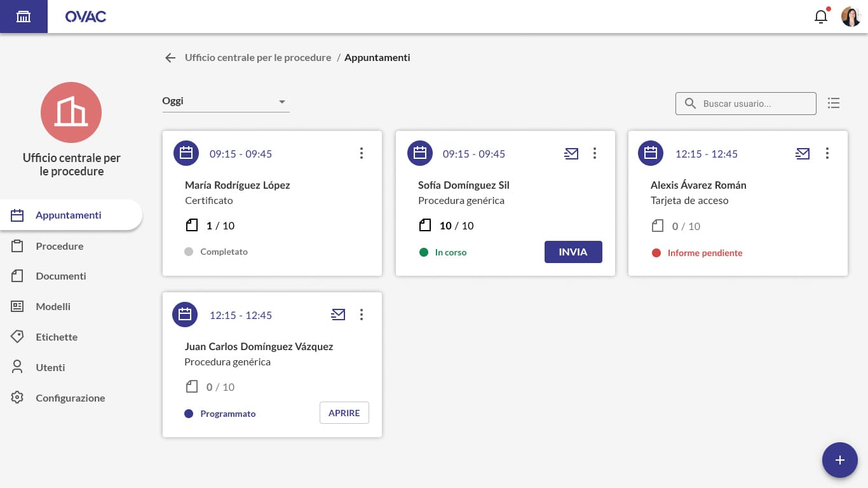Open three-dot menu on Sofía Domínguez Sil card

595,153
